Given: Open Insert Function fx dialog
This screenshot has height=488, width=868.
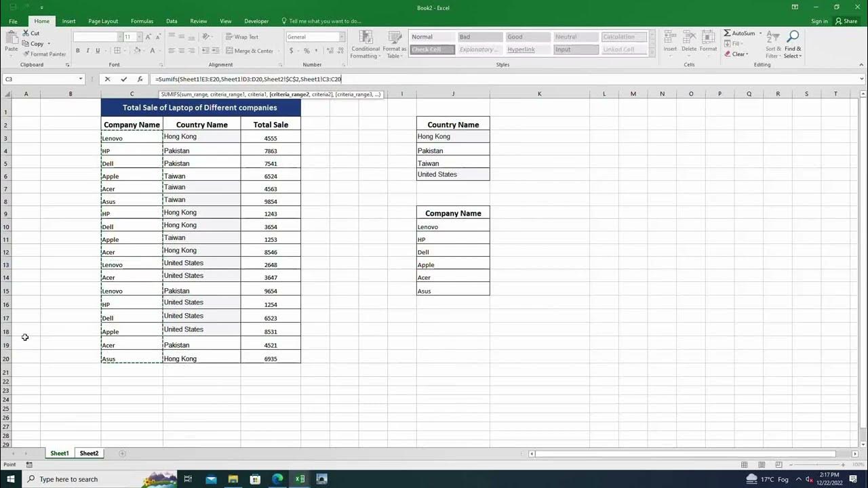Looking at the screenshot, I should tap(140, 79).
